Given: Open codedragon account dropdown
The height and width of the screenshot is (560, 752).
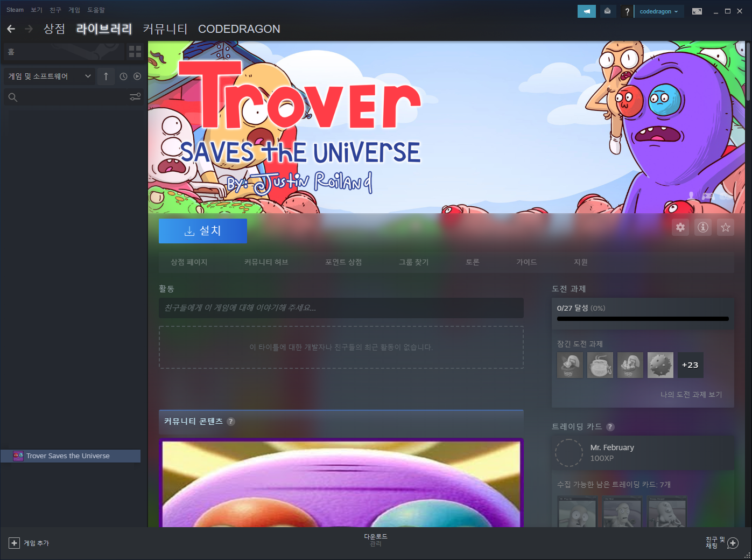Looking at the screenshot, I should [659, 11].
